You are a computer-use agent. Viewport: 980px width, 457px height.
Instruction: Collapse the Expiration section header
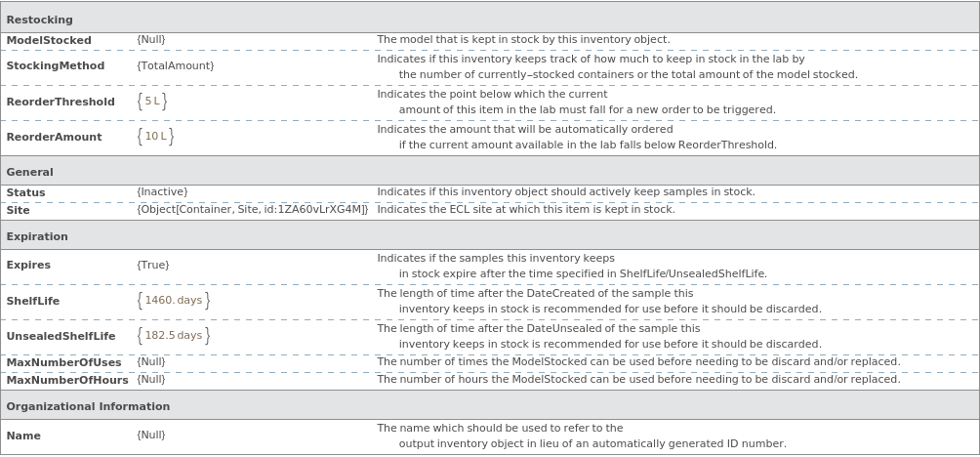(x=37, y=236)
